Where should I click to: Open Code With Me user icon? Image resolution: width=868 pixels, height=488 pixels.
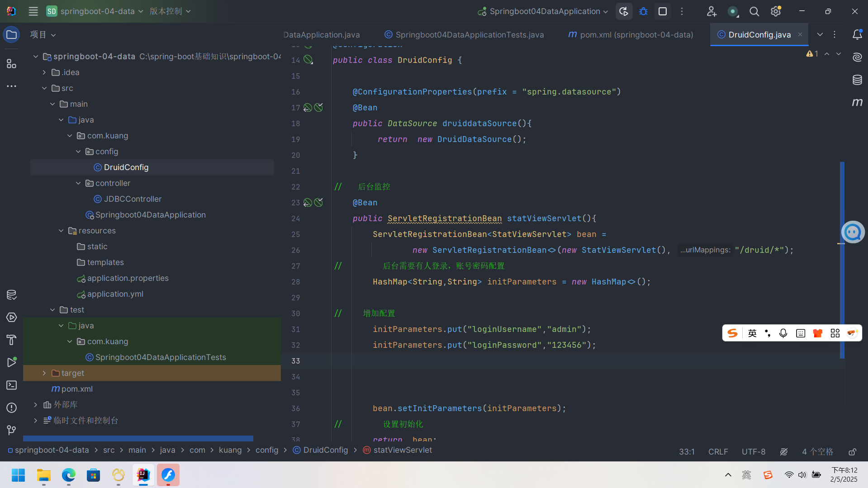pos(711,11)
